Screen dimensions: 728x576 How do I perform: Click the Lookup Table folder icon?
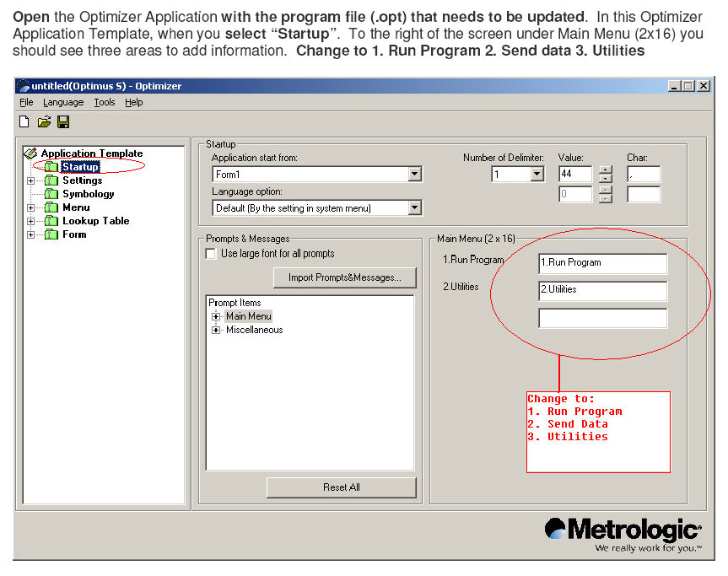[x=51, y=221]
